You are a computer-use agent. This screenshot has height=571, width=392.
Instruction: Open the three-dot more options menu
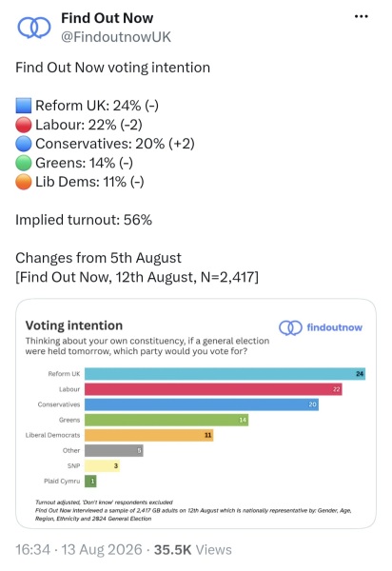coord(361,16)
